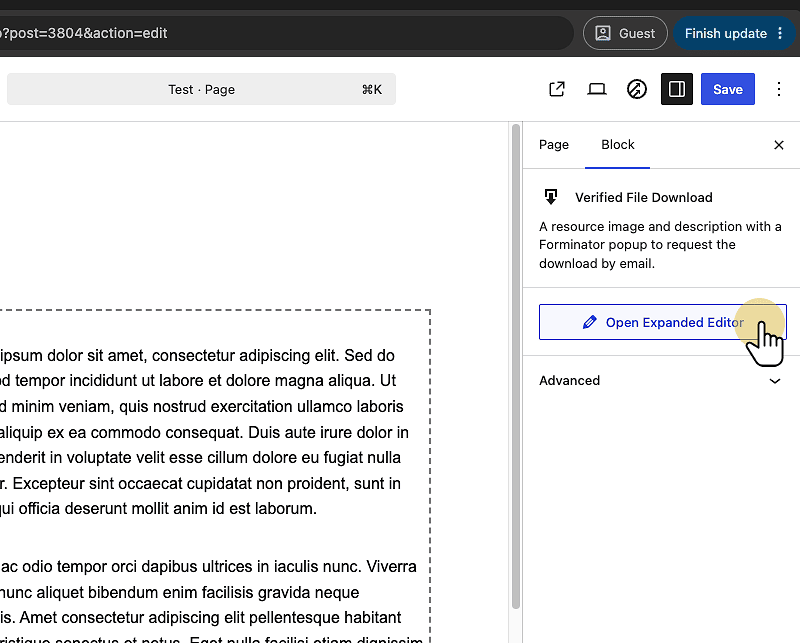The height and width of the screenshot is (643, 800).
Task: Close the settings sidebar
Action: click(x=779, y=145)
